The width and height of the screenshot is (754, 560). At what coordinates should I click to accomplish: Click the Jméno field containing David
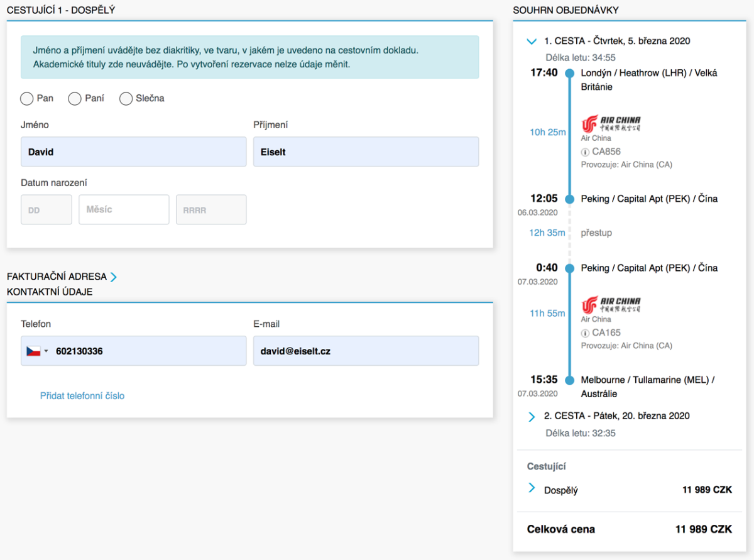(x=133, y=152)
